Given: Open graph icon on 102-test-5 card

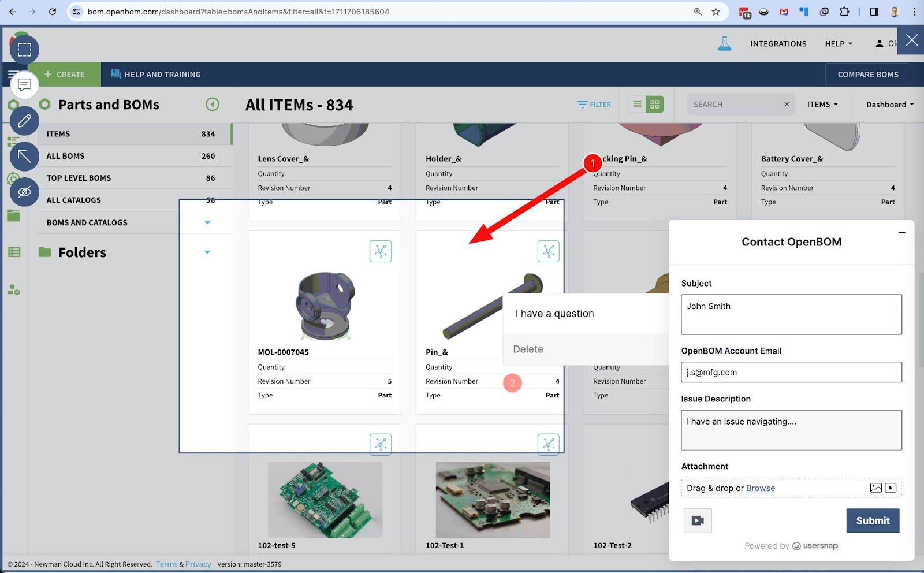Looking at the screenshot, I should tap(381, 444).
